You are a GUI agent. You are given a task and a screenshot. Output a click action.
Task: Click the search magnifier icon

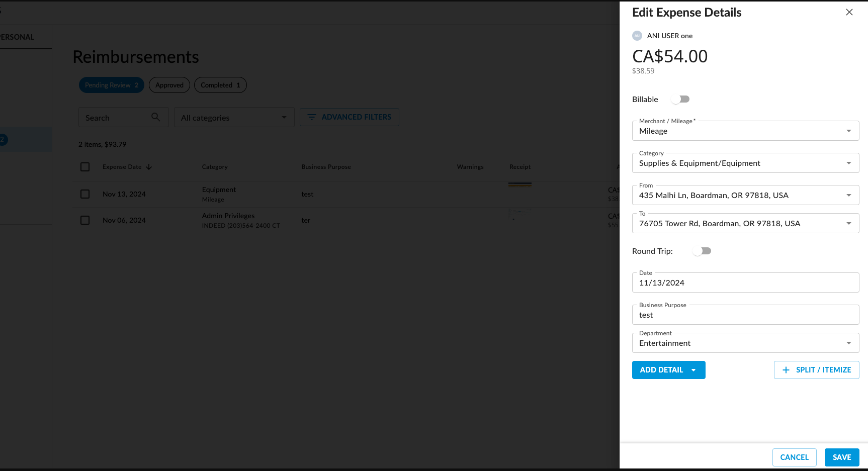155,117
